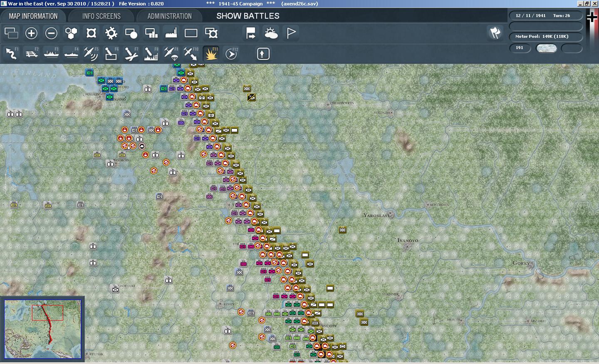This screenshot has height=364, width=599.
Task: Toggle the hex grid display icon
Action: click(x=71, y=33)
